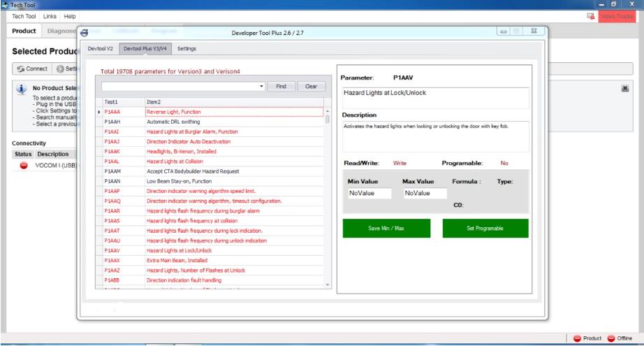The image size is (644, 346).
Task: Click the parameter list scrollbar thumb
Action: pyautogui.click(x=328, y=119)
